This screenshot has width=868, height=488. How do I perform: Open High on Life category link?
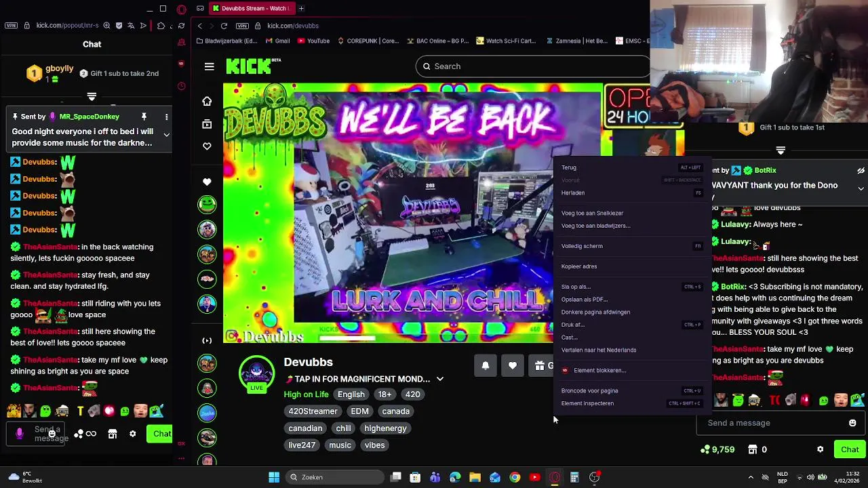306,394
